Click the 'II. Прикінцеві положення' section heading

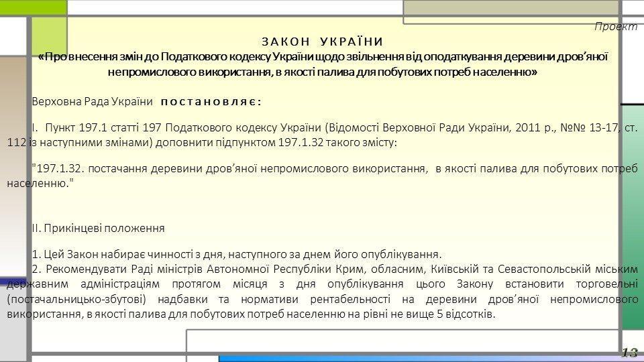pos(98,228)
